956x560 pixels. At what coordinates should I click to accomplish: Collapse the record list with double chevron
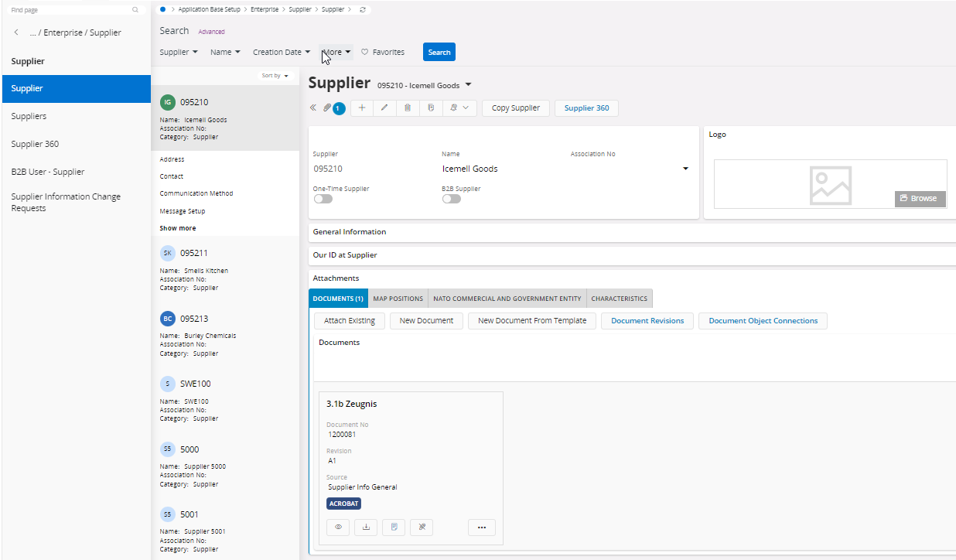[313, 108]
